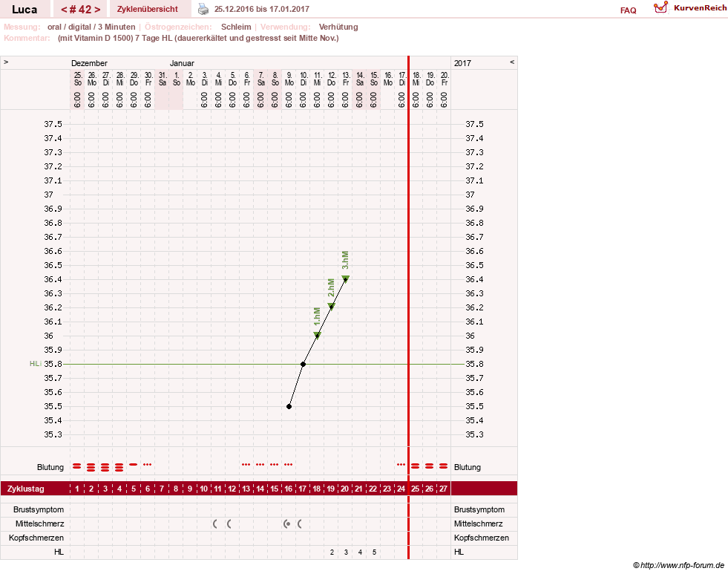Open the KurvenReich crown logo
Screen dimensions: 728x574
[x=660, y=8]
